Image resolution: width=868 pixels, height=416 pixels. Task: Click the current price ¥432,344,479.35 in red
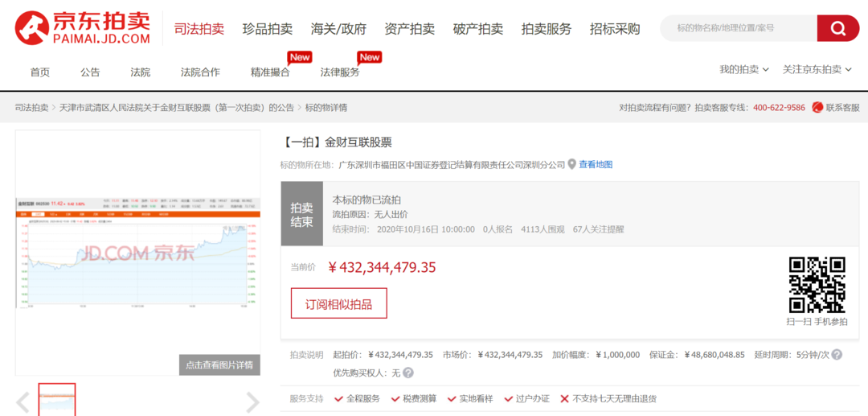(x=382, y=268)
